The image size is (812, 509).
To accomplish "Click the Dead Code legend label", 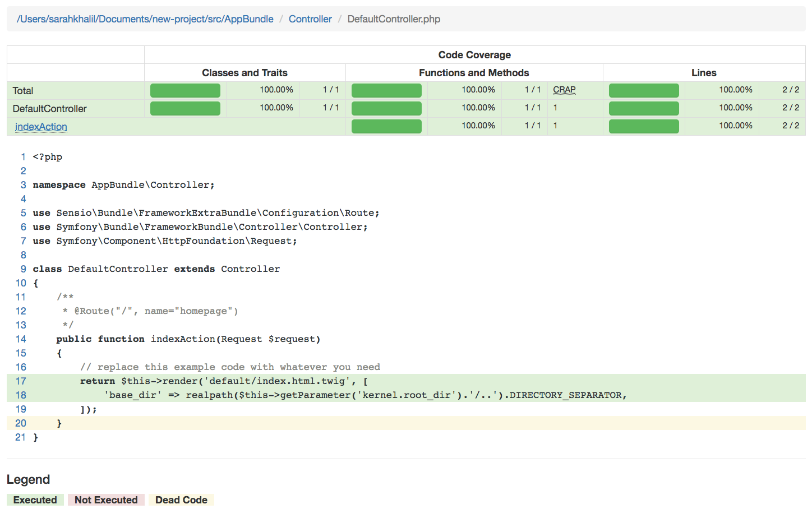I will tap(181, 500).
